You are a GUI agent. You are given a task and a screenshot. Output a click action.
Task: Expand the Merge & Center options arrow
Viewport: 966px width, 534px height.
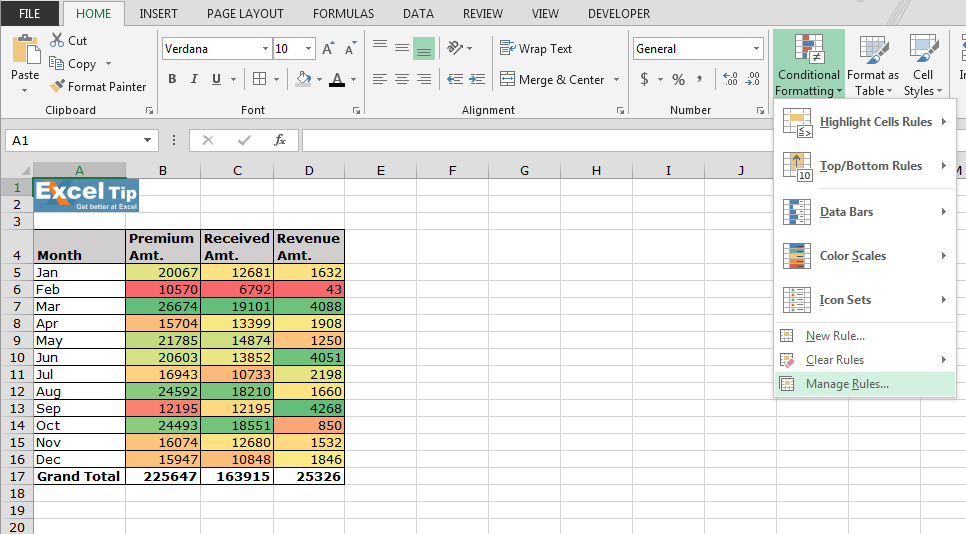[x=616, y=79]
